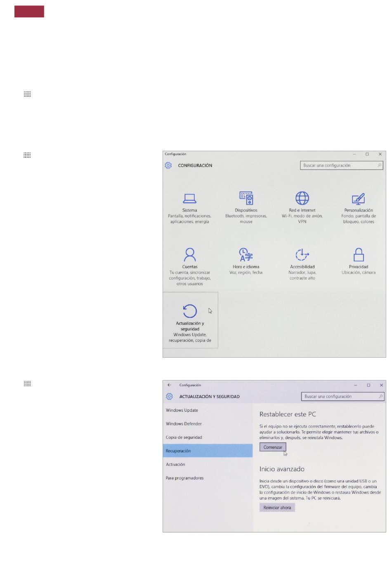Click the 'Inicio avanzado' heading
This screenshot has height=584, width=392.
coord(282,469)
